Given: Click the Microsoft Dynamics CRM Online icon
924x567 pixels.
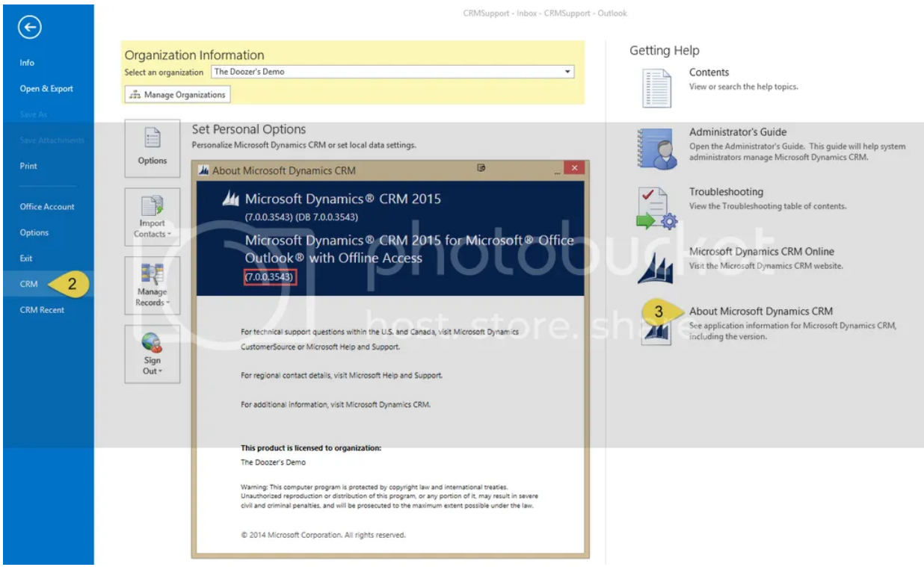Looking at the screenshot, I should pyautogui.click(x=656, y=267).
